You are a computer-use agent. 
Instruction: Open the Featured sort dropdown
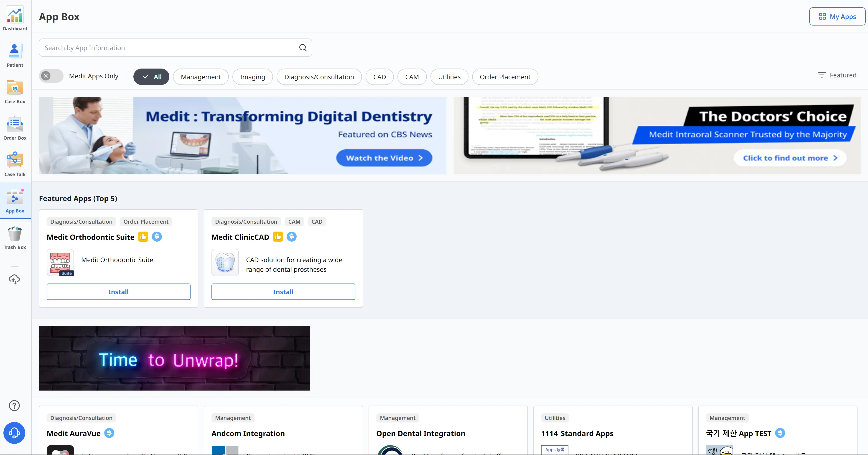click(837, 75)
